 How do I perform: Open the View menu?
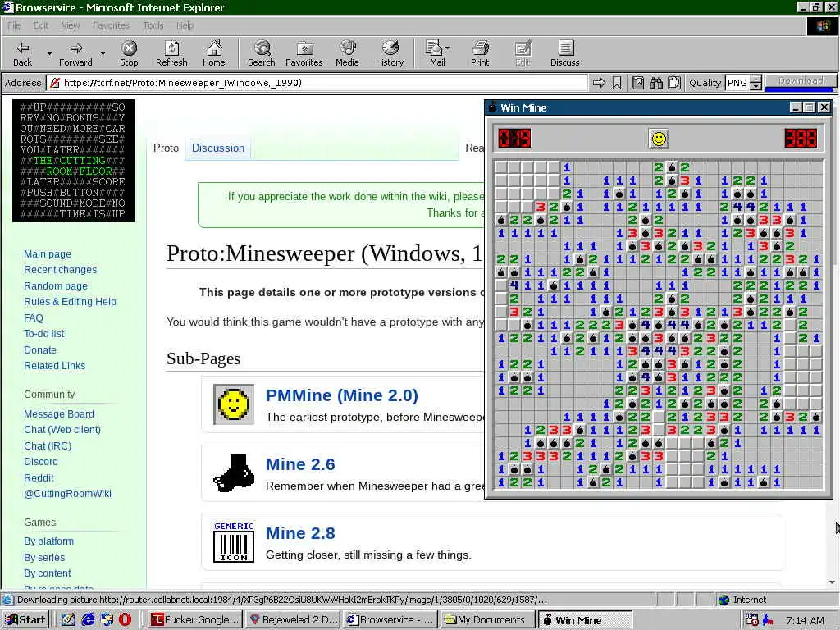(x=71, y=25)
